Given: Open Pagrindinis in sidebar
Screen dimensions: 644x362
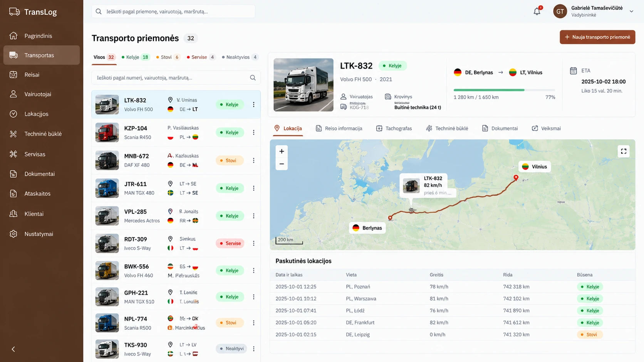Looking at the screenshot, I should click(42, 36).
